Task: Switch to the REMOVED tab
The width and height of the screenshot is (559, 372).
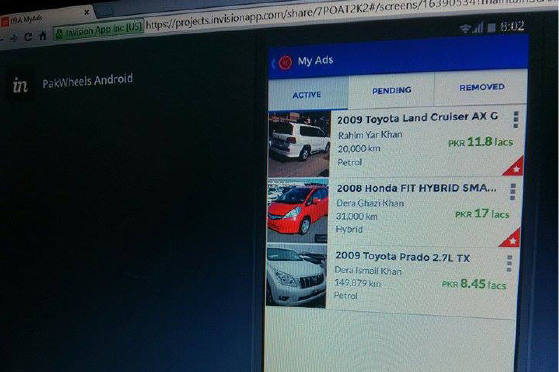Action: pyautogui.click(x=481, y=87)
